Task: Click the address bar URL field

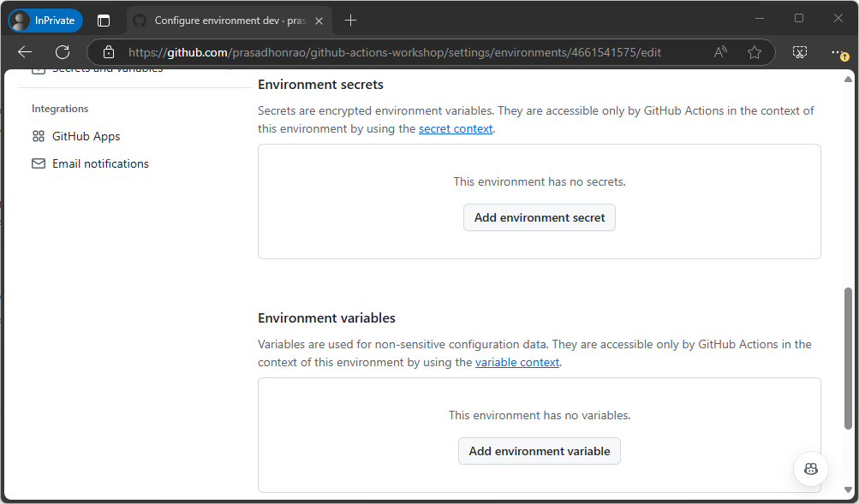Action: pyautogui.click(x=385, y=52)
